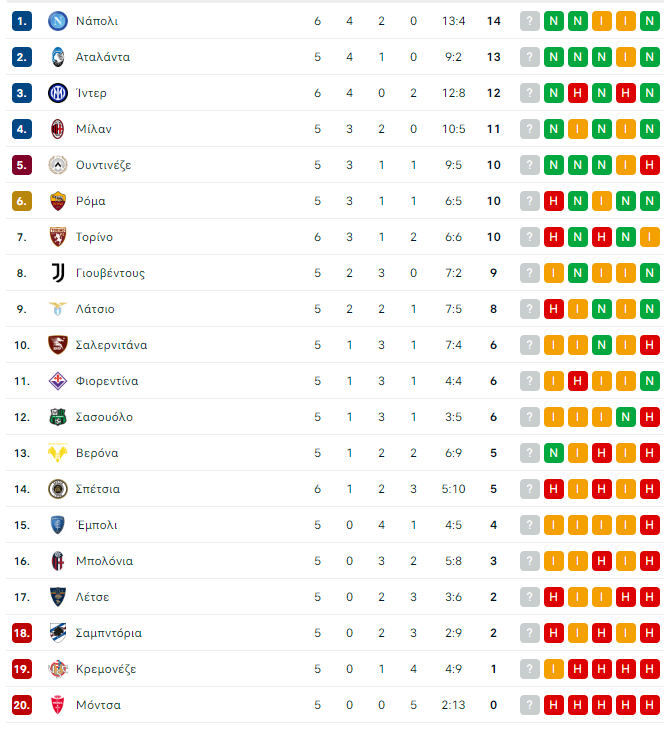Click the Juventus logo icon
Screen dimensions: 664x729
[58, 273]
